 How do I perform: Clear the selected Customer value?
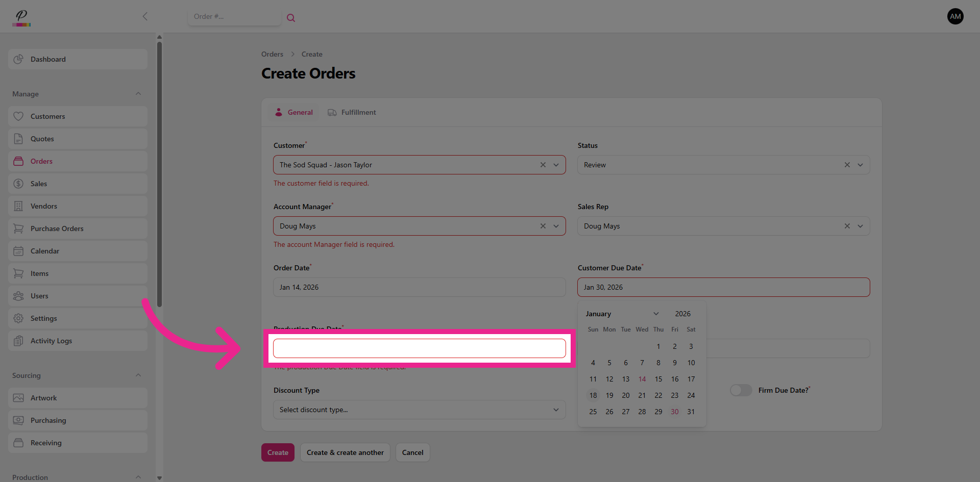click(543, 165)
